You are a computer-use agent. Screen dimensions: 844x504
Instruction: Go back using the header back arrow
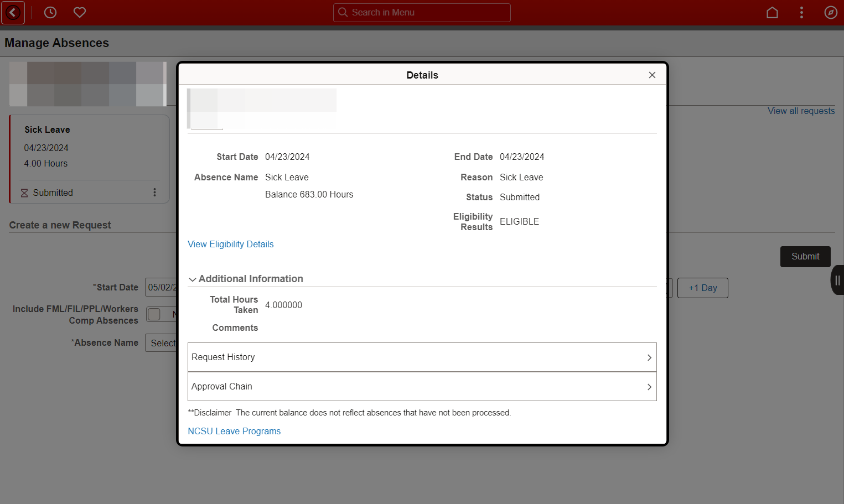13,12
